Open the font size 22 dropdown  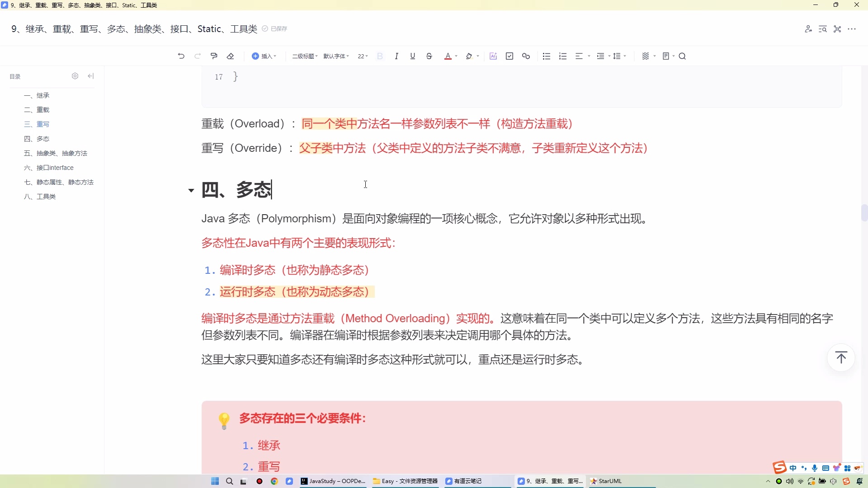coord(363,56)
